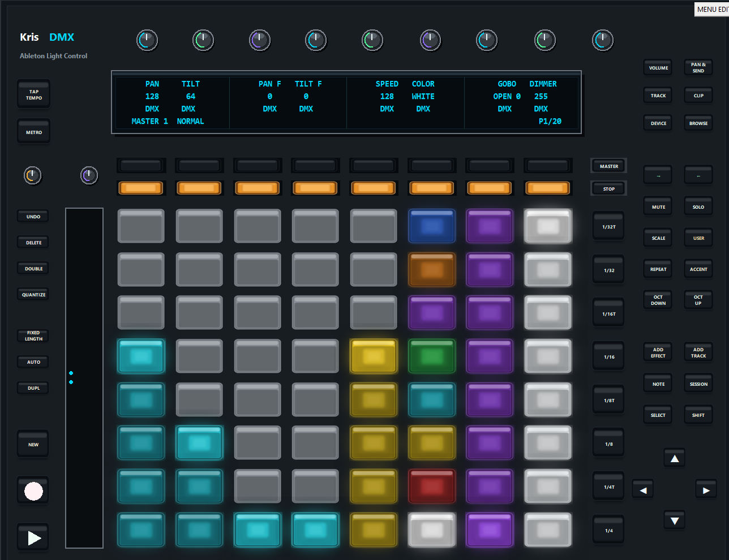
Task: Click the OCT DOWN button
Action: [658, 300]
